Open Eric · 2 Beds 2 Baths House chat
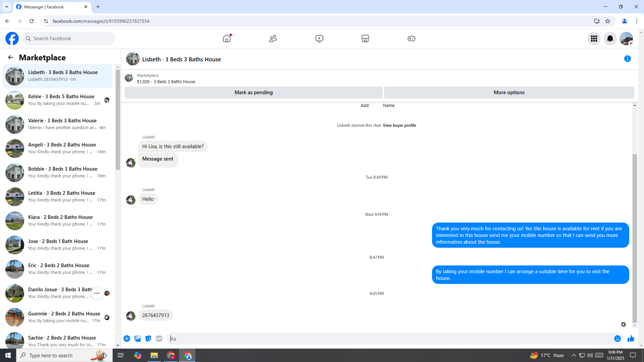 [58, 269]
